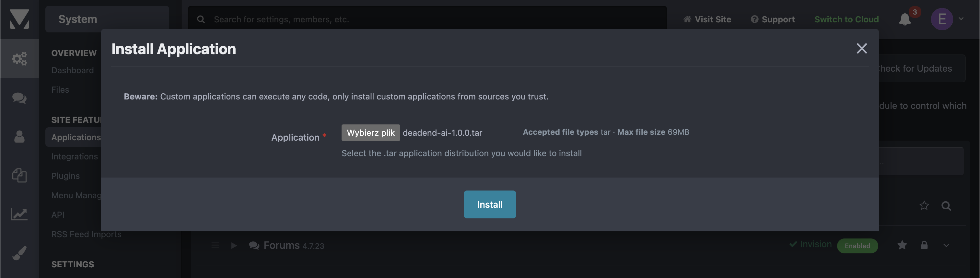Open the Integrations menu item
Image resolution: width=980 pixels, height=278 pixels.
(75, 156)
